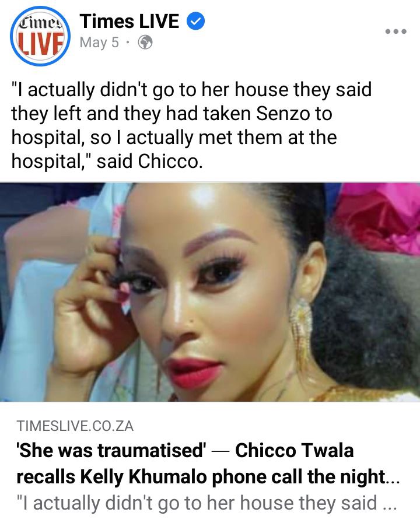Click the red LIVE text in logo

[41, 44]
